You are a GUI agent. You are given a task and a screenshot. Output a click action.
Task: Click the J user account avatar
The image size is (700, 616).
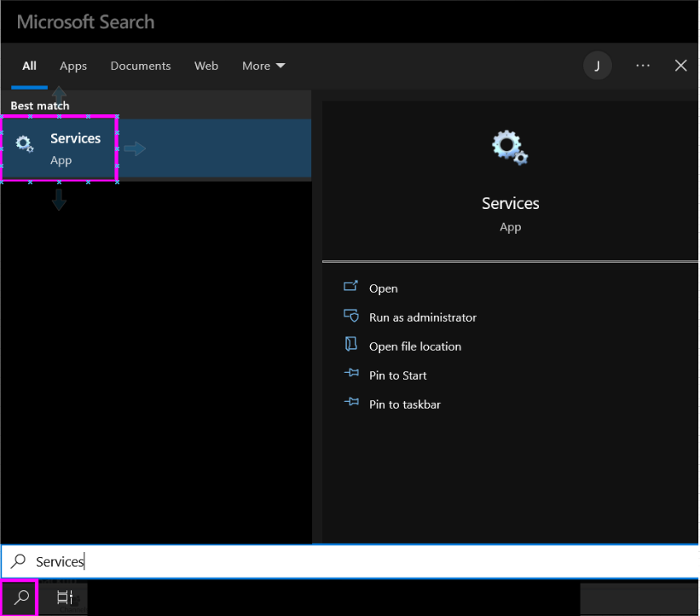598,66
